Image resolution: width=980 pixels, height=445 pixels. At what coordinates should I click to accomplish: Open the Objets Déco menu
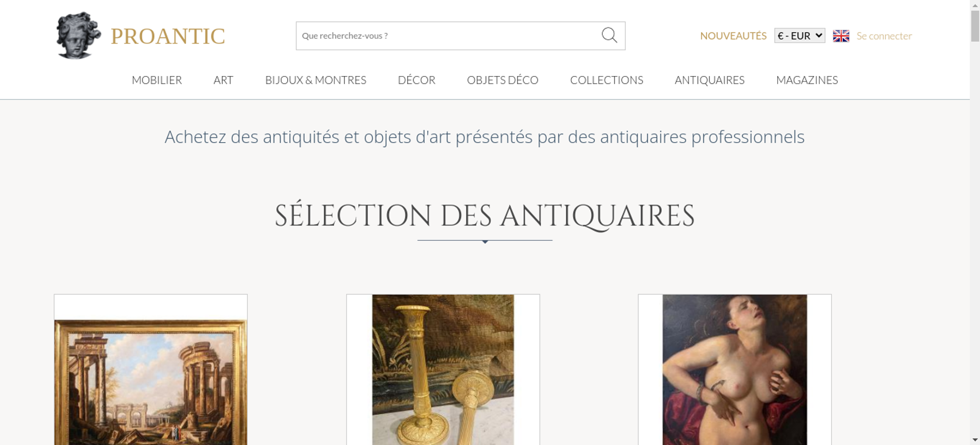(503, 80)
